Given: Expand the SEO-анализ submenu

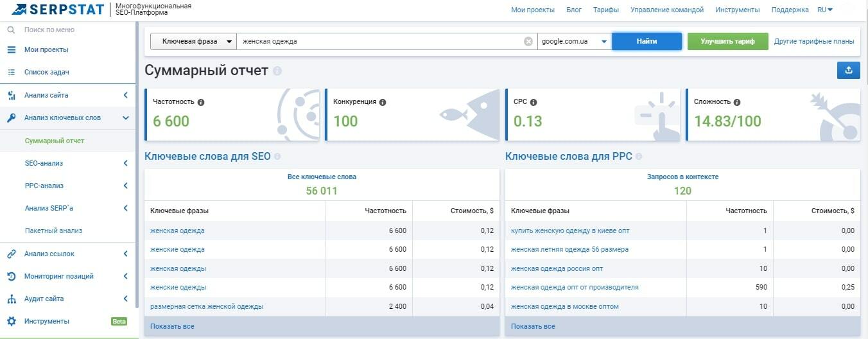Looking at the screenshot, I should pyautogui.click(x=126, y=163).
